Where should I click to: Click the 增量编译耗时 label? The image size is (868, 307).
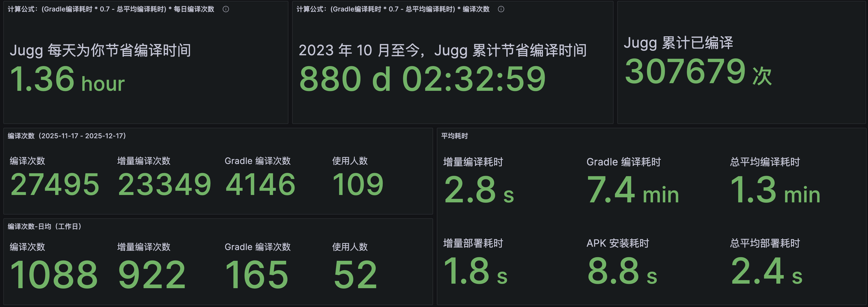(473, 162)
